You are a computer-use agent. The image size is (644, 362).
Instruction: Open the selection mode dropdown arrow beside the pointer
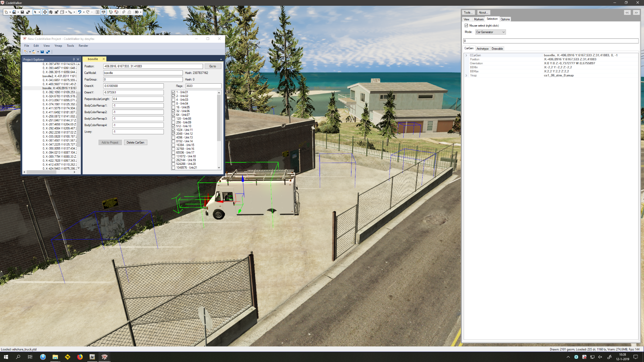coord(39,12)
